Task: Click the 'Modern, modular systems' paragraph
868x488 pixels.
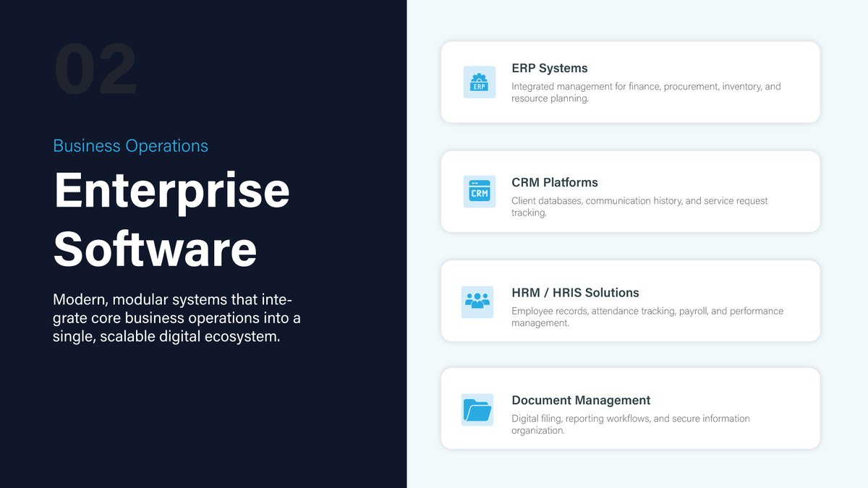Action: coord(176,318)
